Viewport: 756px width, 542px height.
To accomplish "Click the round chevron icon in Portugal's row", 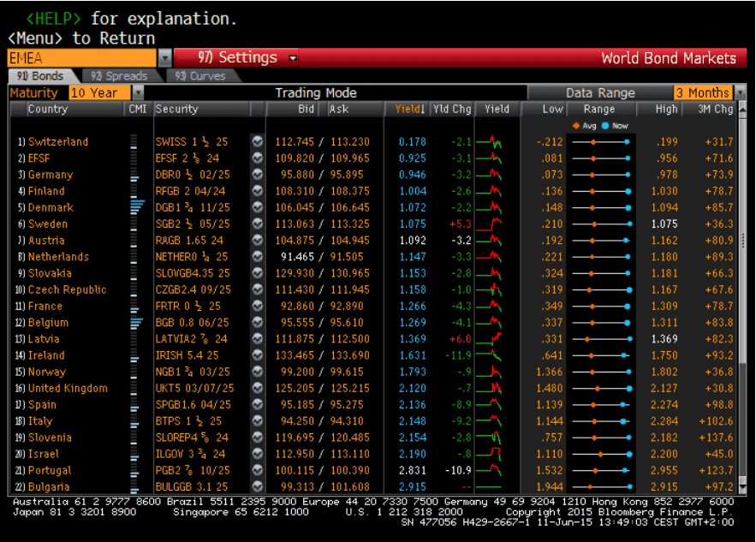I will (x=257, y=470).
